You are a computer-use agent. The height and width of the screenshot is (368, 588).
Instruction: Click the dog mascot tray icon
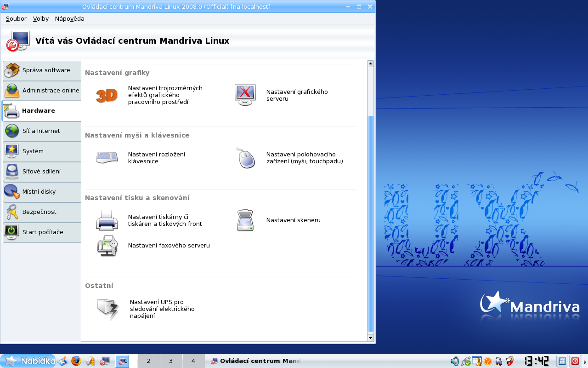click(510, 361)
